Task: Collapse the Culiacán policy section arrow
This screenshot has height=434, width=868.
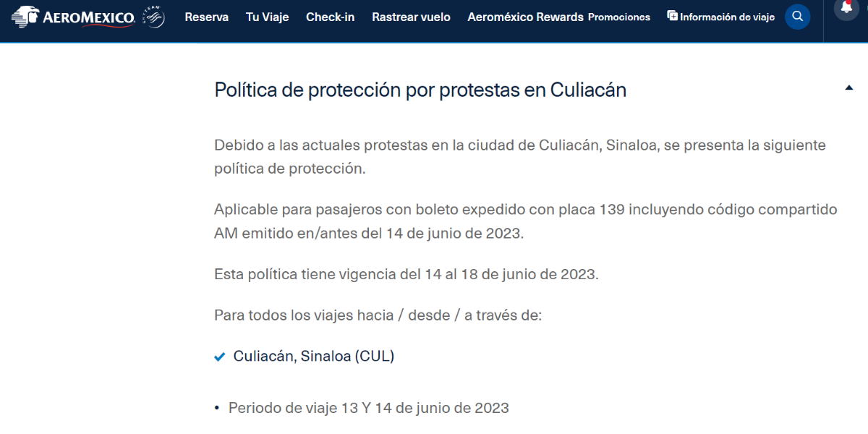Action: coord(848,88)
